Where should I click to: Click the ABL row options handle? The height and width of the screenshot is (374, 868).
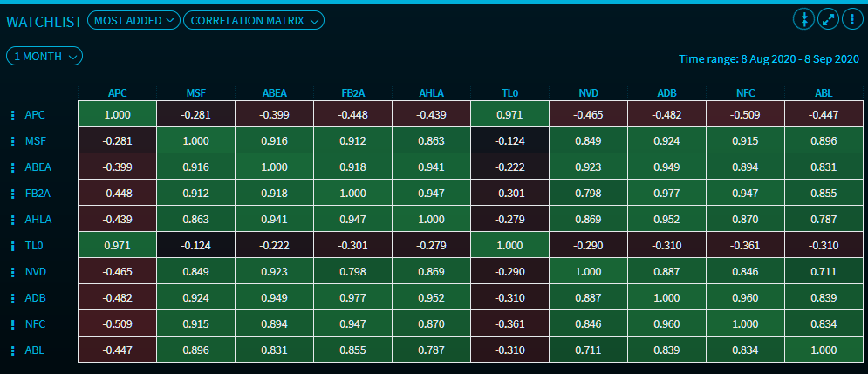tap(12, 350)
